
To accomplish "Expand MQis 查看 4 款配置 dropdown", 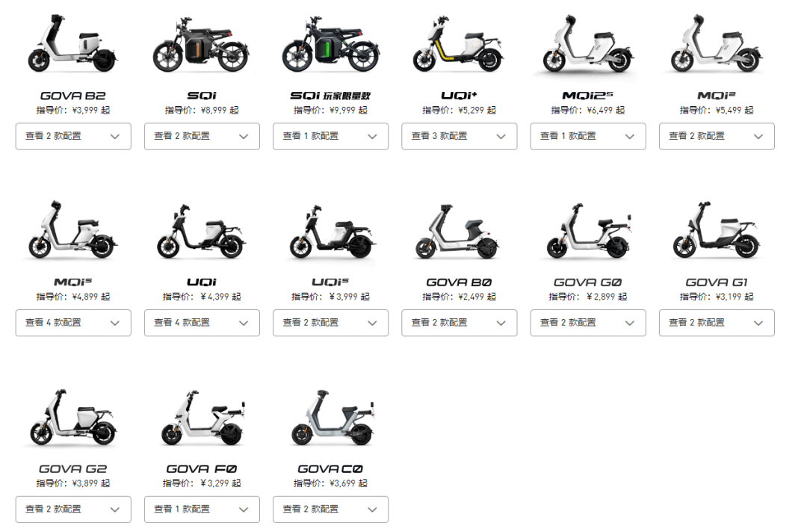I will tap(73, 323).
